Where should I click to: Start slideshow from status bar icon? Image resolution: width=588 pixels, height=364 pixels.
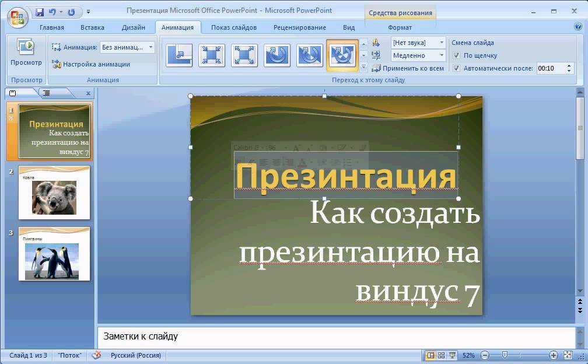click(453, 355)
